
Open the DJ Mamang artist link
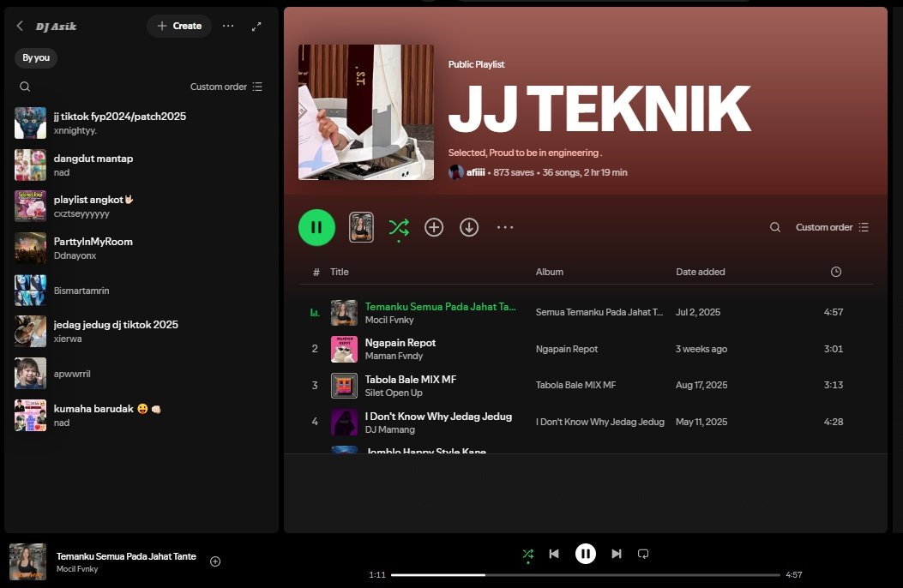(390, 429)
